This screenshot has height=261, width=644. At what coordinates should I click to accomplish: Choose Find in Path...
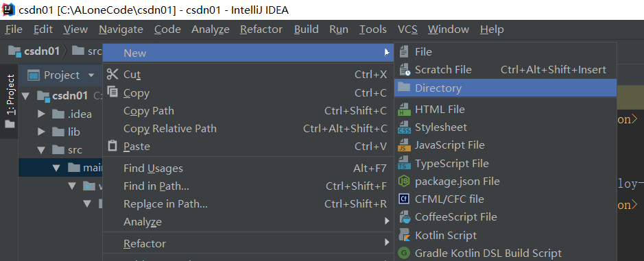click(x=248, y=186)
